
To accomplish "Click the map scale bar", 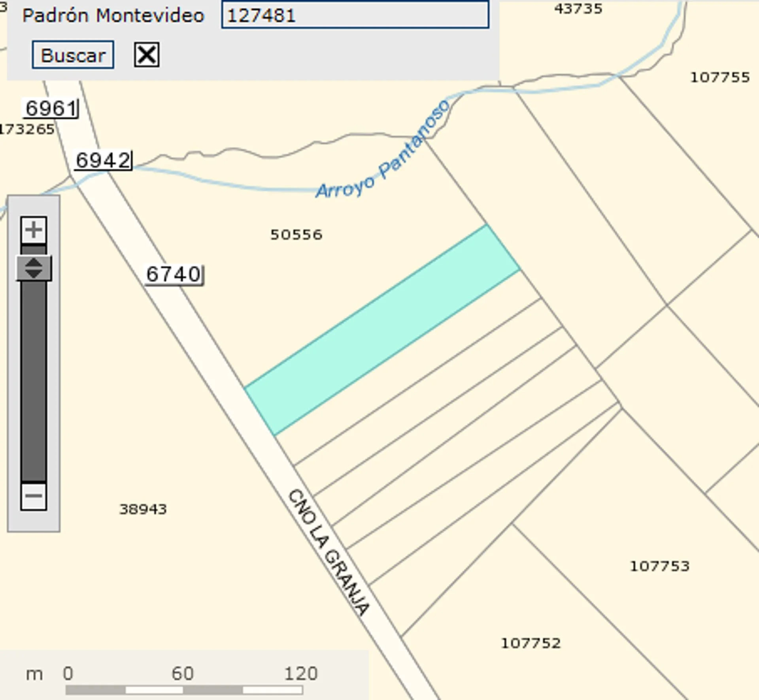I will tap(184, 690).
